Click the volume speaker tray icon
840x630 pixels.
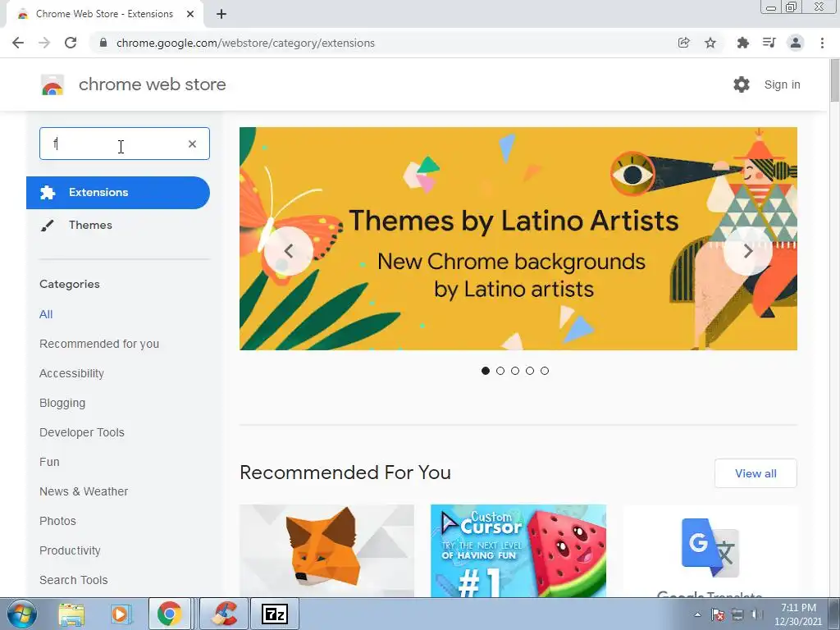756,614
